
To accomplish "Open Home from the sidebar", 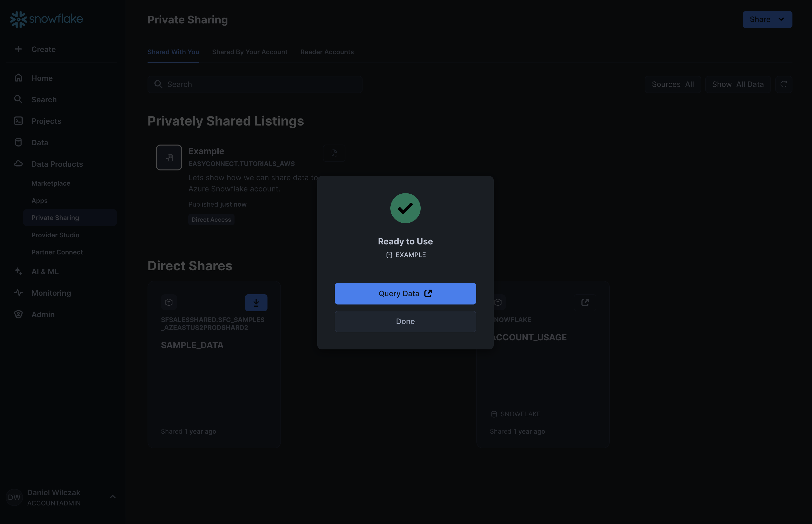I will 42,78.
